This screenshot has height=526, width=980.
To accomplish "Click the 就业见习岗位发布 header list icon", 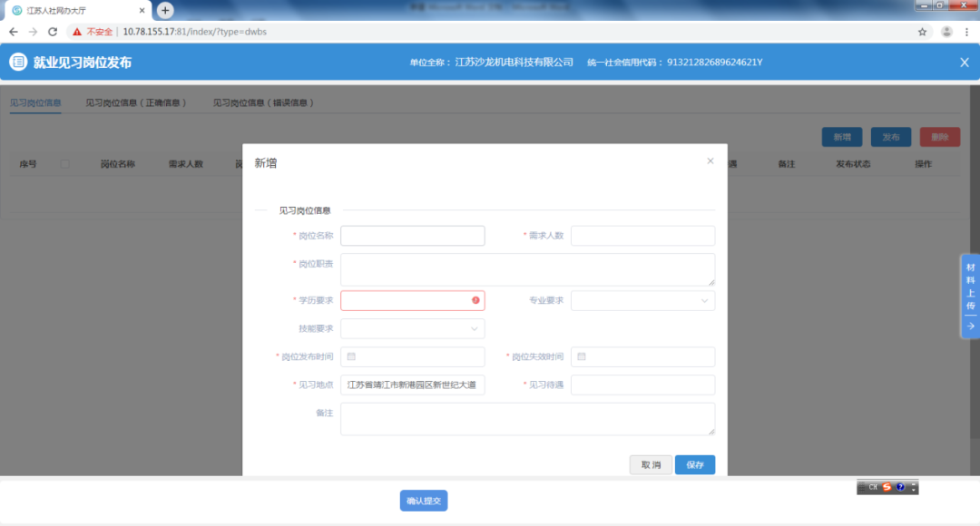I will click(18, 62).
